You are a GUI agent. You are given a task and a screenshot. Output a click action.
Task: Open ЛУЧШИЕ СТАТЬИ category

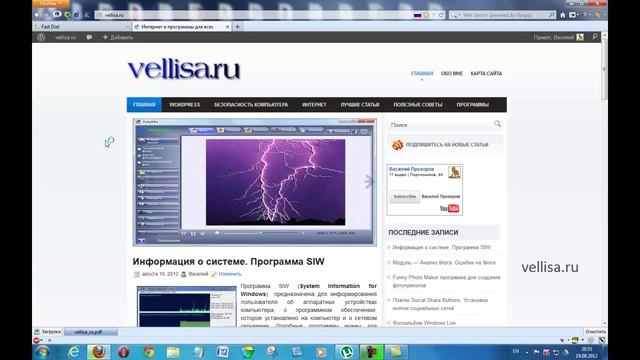tap(360, 104)
